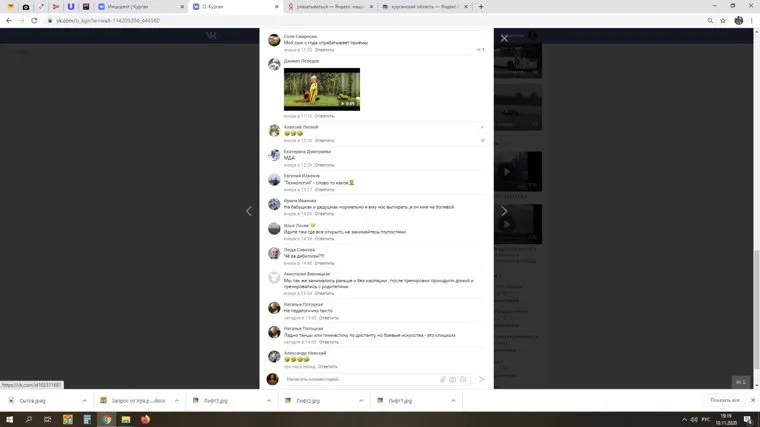
Task: Play the video in Даниил Лебедев's comment
Action: click(x=321, y=89)
